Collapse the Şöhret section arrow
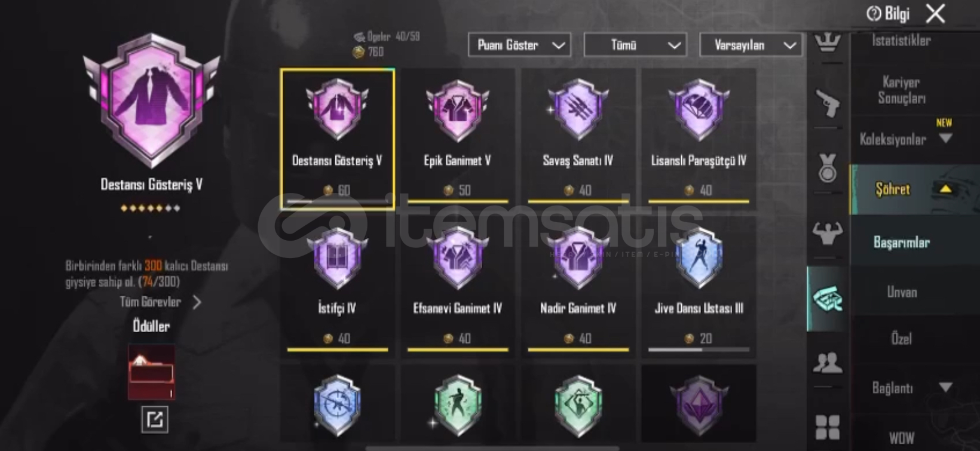Screen dimensions: 980x451 [x=946, y=189]
